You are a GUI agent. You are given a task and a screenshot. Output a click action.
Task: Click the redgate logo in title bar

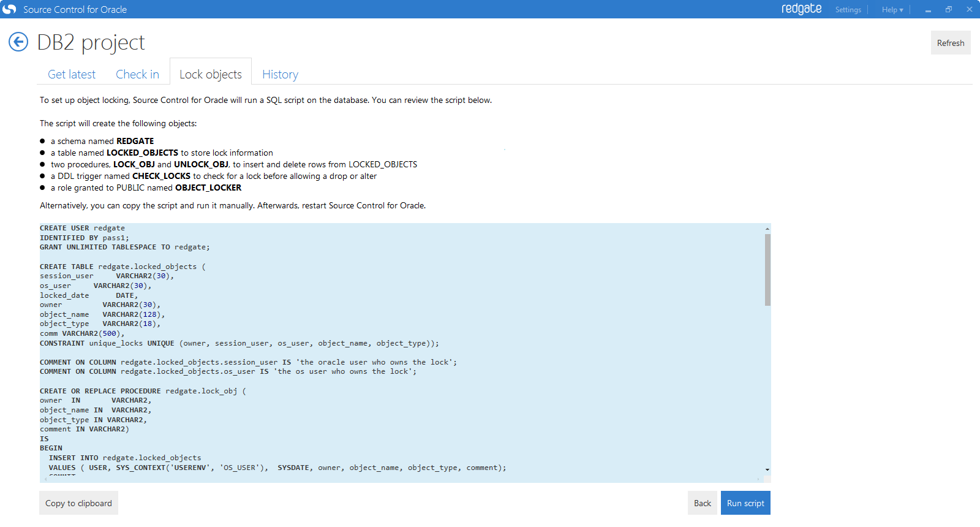point(801,9)
